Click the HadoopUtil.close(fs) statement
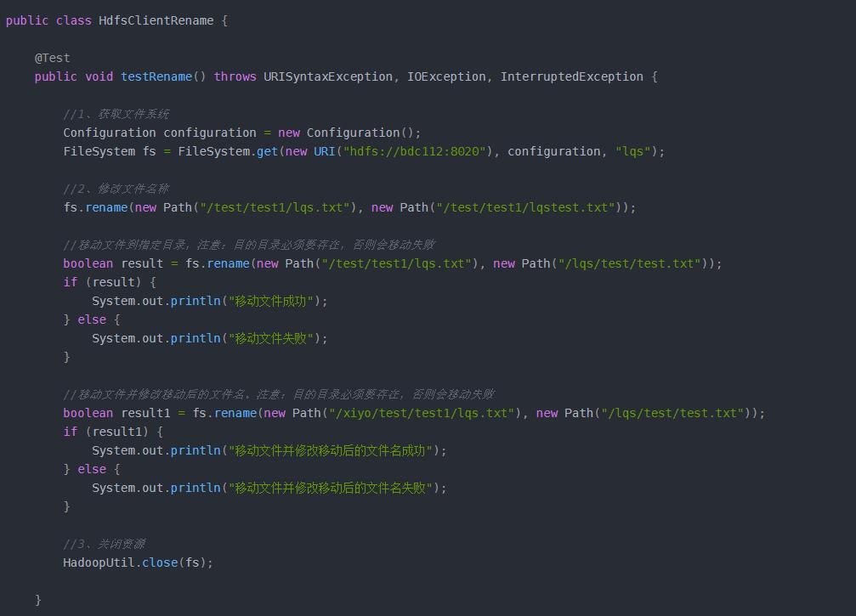 point(138,562)
